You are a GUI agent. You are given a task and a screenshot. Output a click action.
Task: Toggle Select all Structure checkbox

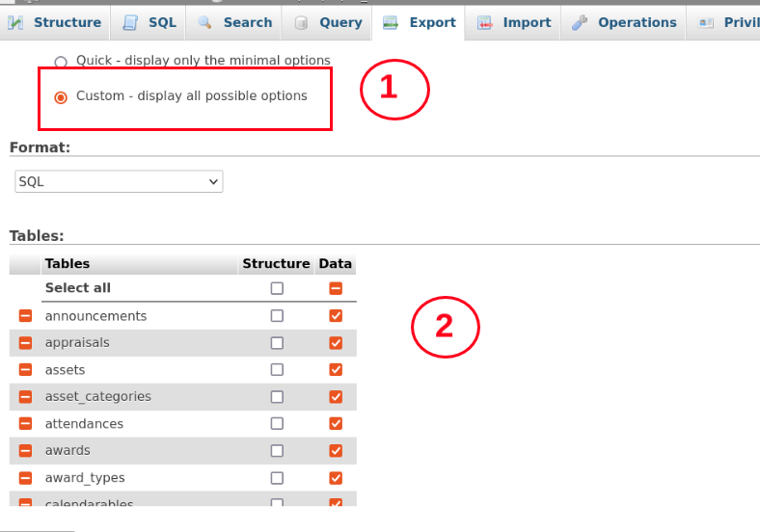coord(277,288)
